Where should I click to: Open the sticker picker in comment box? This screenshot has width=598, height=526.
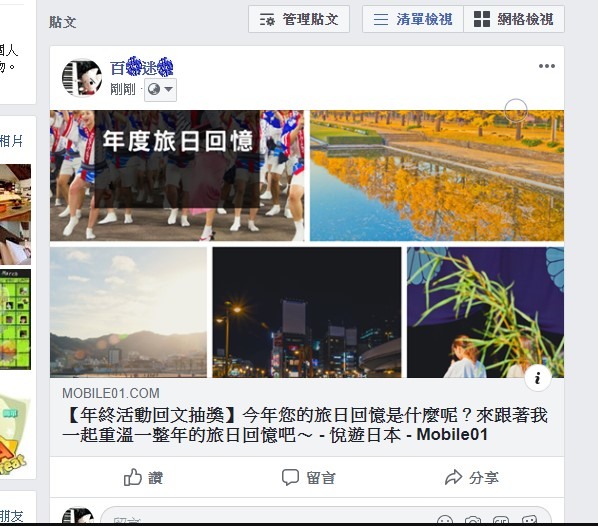click(x=529, y=520)
